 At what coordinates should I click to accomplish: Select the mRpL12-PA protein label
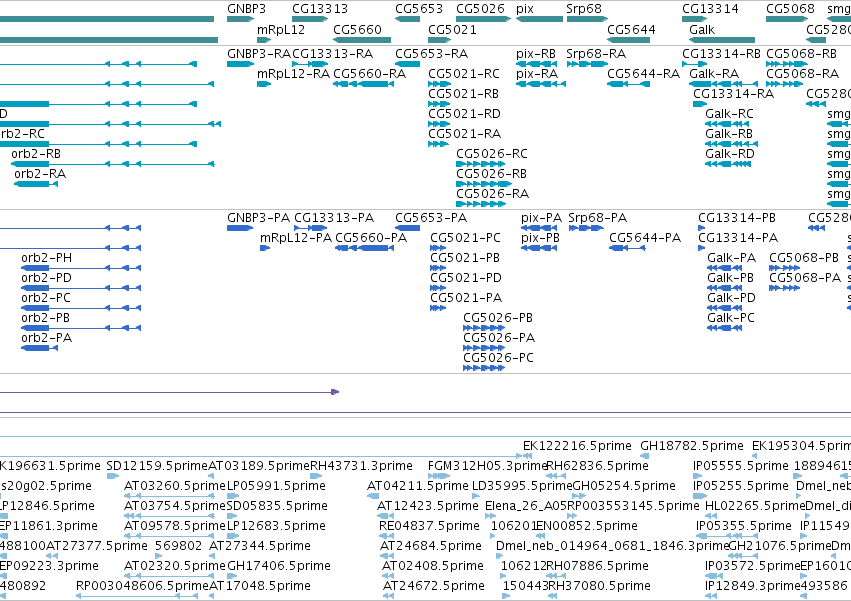tap(296, 238)
